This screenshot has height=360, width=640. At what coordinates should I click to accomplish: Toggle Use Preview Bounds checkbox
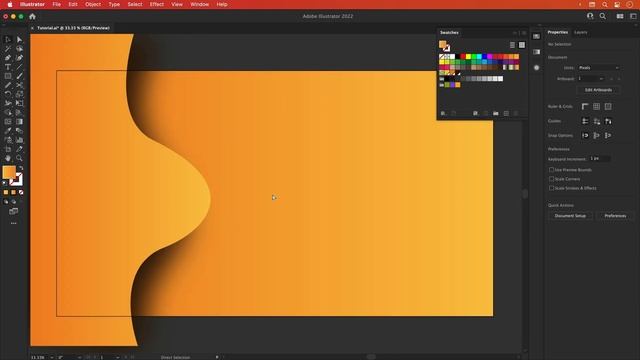pyautogui.click(x=551, y=170)
